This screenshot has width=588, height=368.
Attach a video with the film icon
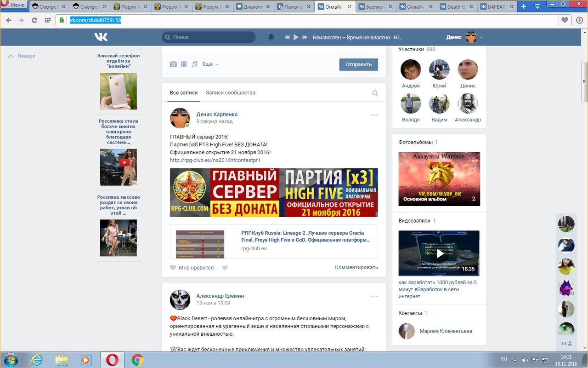click(x=184, y=64)
